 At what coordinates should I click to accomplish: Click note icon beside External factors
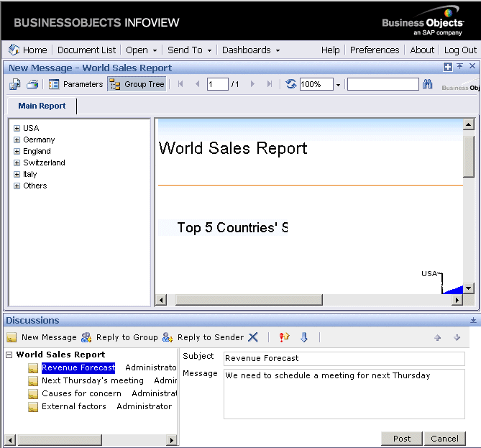click(33, 407)
